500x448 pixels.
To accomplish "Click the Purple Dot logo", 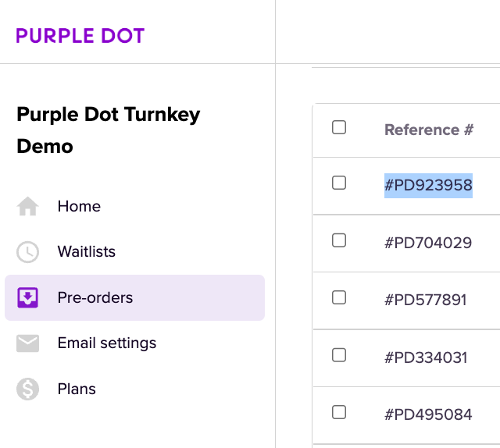I will 80,36.
